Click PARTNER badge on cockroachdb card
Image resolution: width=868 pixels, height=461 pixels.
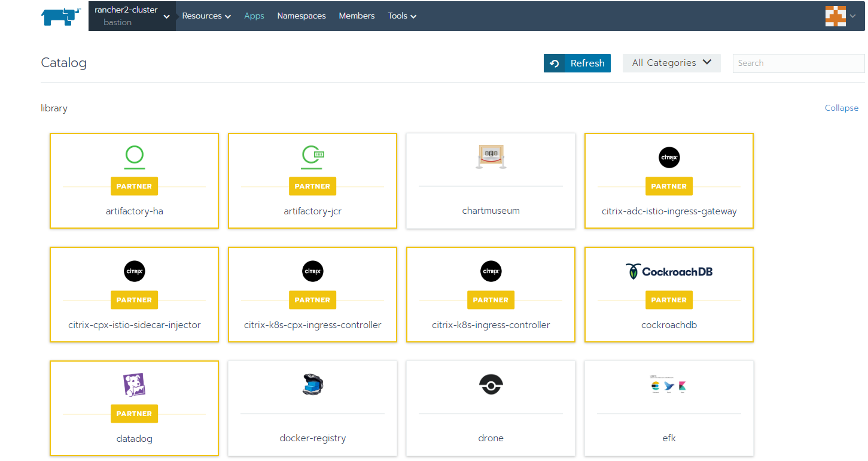(669, 300)
